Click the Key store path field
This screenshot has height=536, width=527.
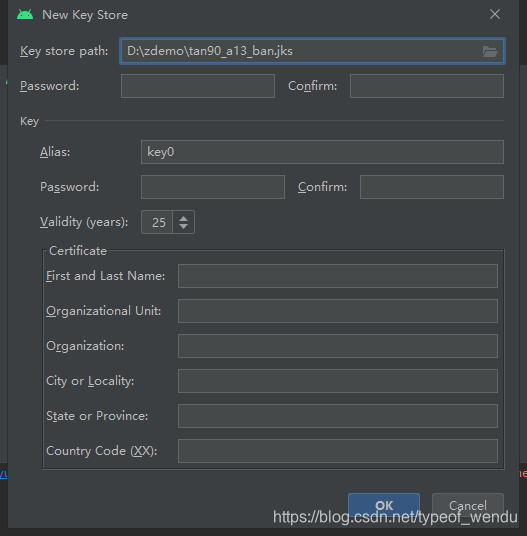point(312,51)
